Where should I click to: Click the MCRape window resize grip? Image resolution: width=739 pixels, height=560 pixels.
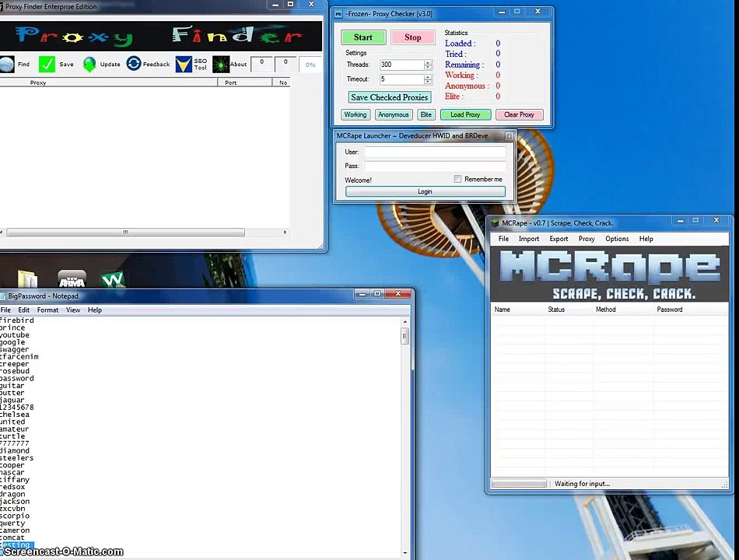[724, 485]
